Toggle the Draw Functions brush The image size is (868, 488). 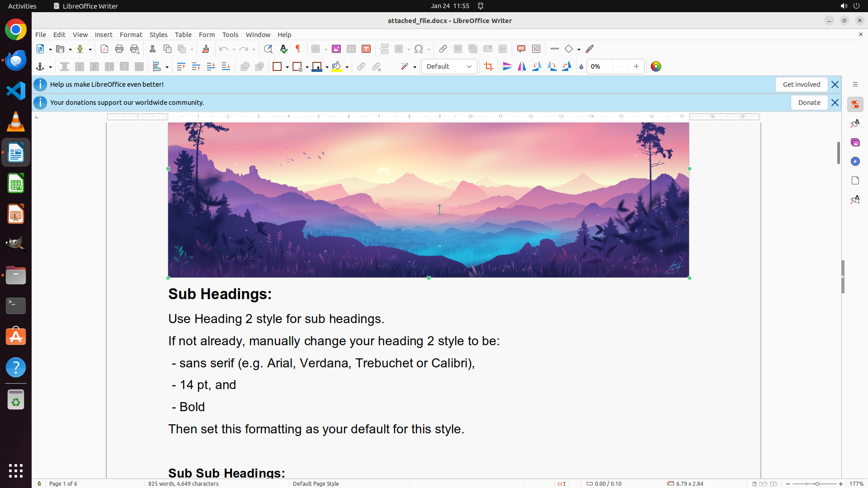(x=590, y=49)
